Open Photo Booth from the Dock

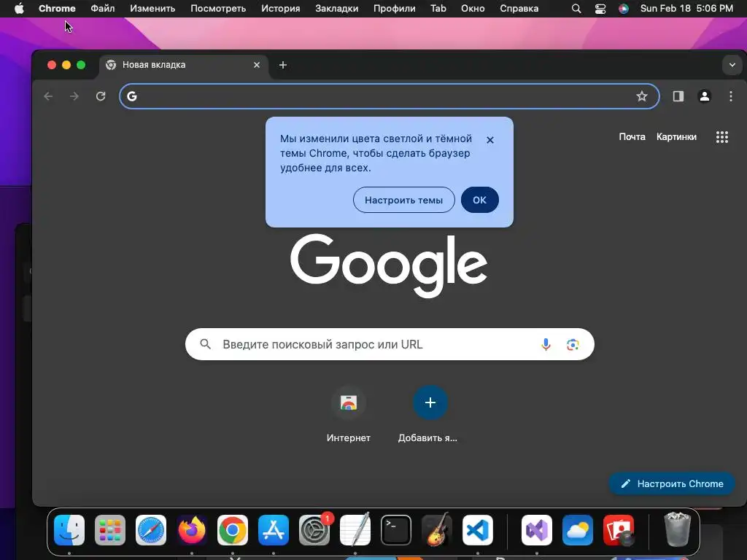[619, 530]
